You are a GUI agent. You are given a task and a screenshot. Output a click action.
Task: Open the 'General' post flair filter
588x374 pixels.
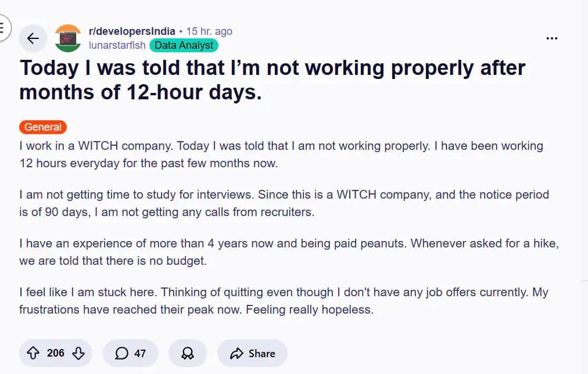(x=42, y=127)
